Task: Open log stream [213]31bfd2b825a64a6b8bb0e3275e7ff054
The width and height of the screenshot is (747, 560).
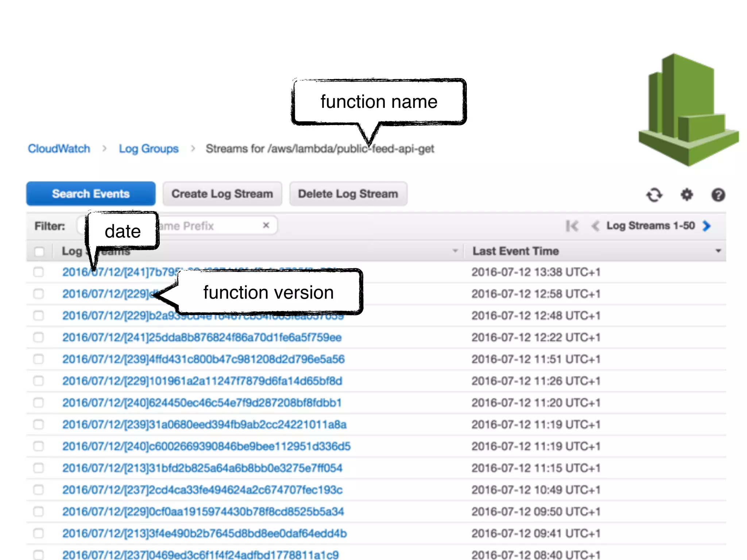Action: pyautogui.click(x=202, y=468)
